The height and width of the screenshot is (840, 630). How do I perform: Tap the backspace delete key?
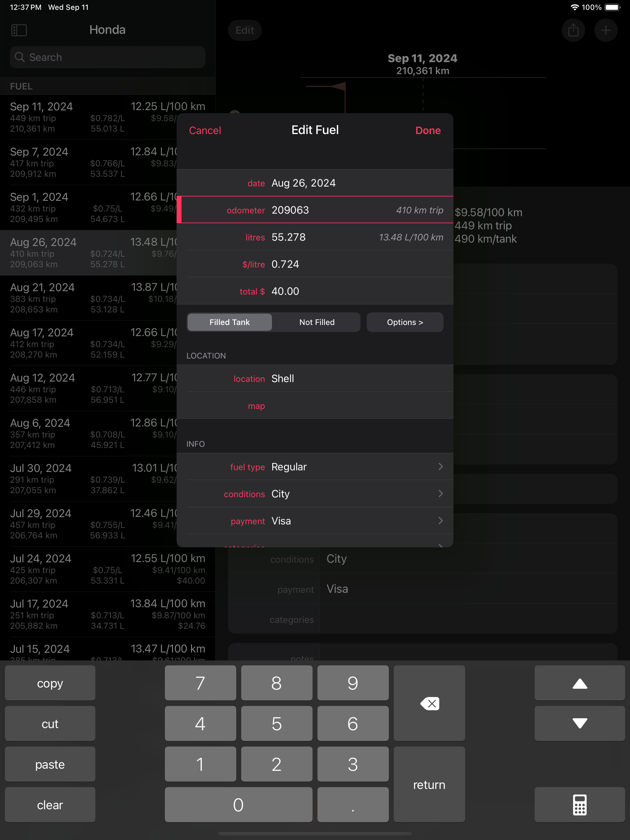pos(429,703)
